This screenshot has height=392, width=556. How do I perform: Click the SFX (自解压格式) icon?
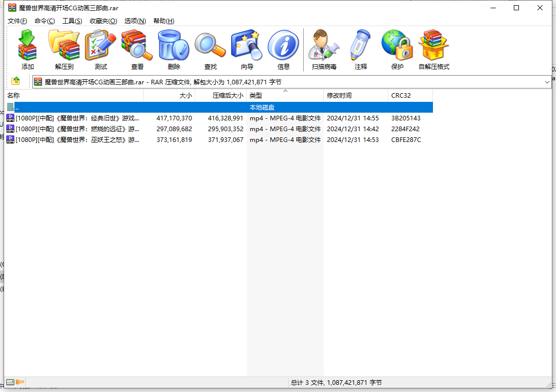point(434,50)
